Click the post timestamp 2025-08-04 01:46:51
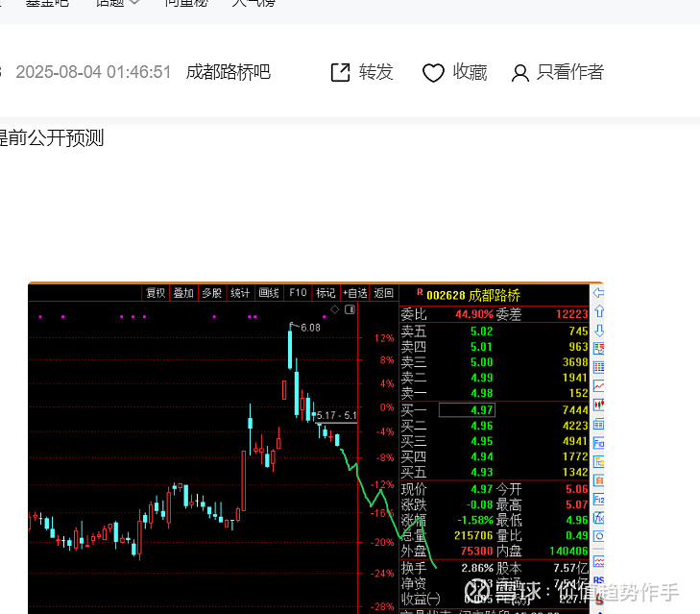Screen dimensions: 700x614 tap(93, 72)
